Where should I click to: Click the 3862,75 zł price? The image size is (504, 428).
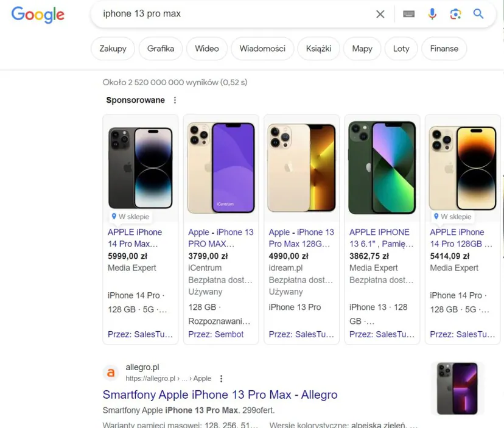point(369,256)
